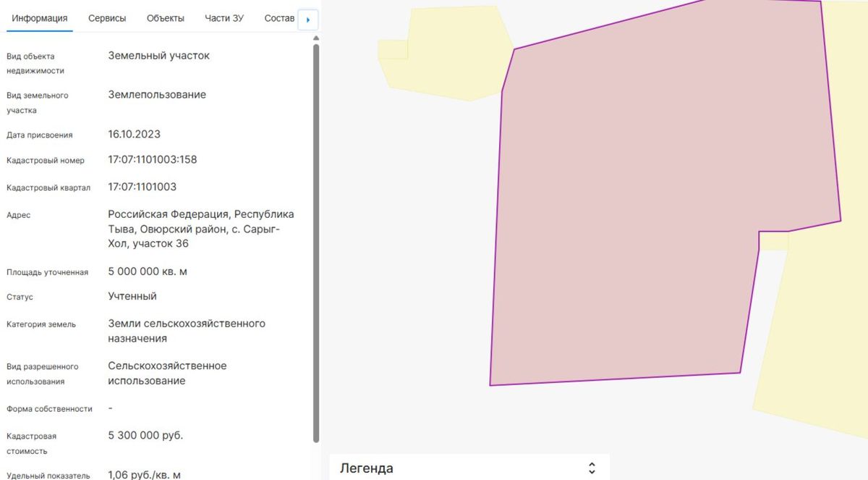Open the Состав tab
The image size is (868, 480).
click(280, 18)
